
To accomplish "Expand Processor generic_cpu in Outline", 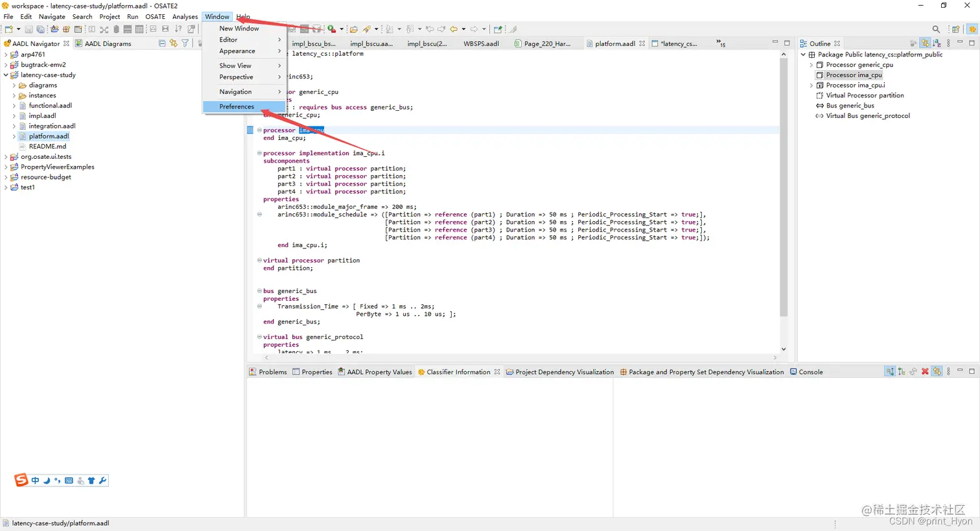I will coord(811,65).
